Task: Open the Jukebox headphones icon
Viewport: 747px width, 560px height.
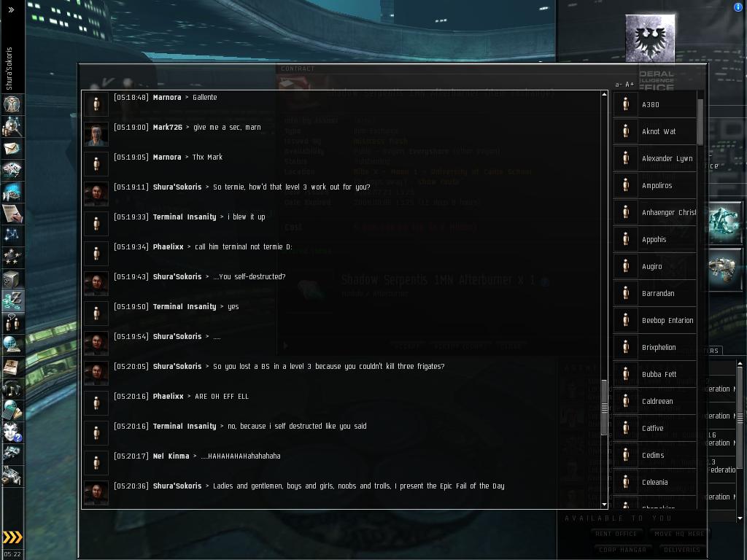Action: [x=12, y=389]
